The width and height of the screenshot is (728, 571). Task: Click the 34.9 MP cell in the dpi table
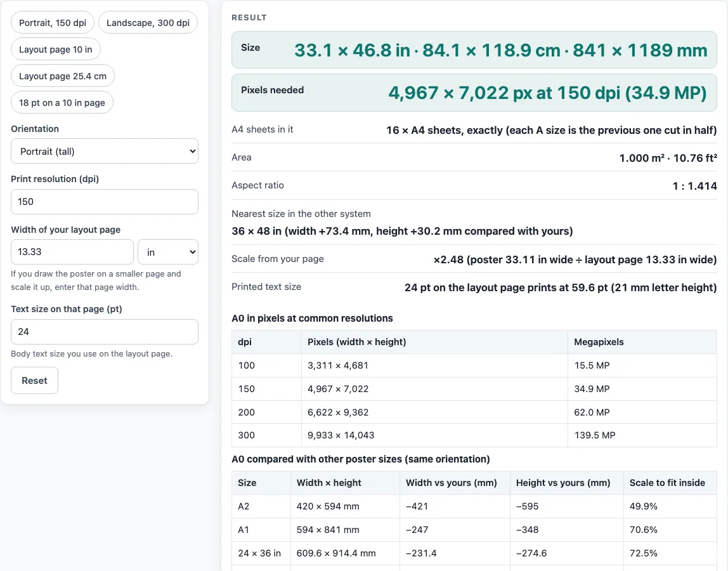[642, 389]
